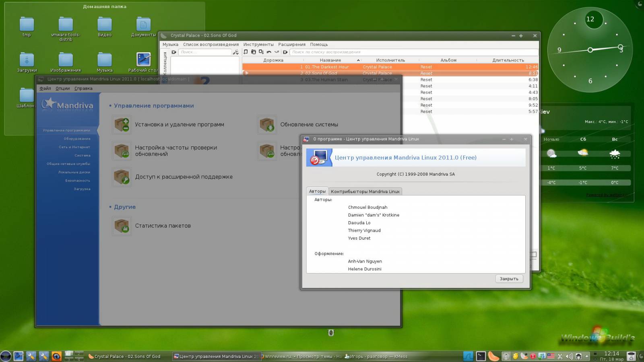The image size is (644, 362).
Task: Open the 'Видео' folder
Action: [105, 27]
